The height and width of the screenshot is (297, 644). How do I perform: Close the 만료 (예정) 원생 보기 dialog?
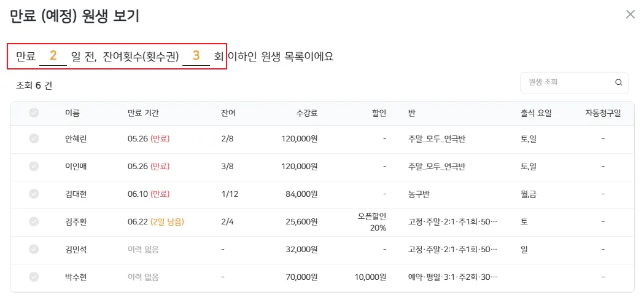pyautogui.click(x=630, y=14)
